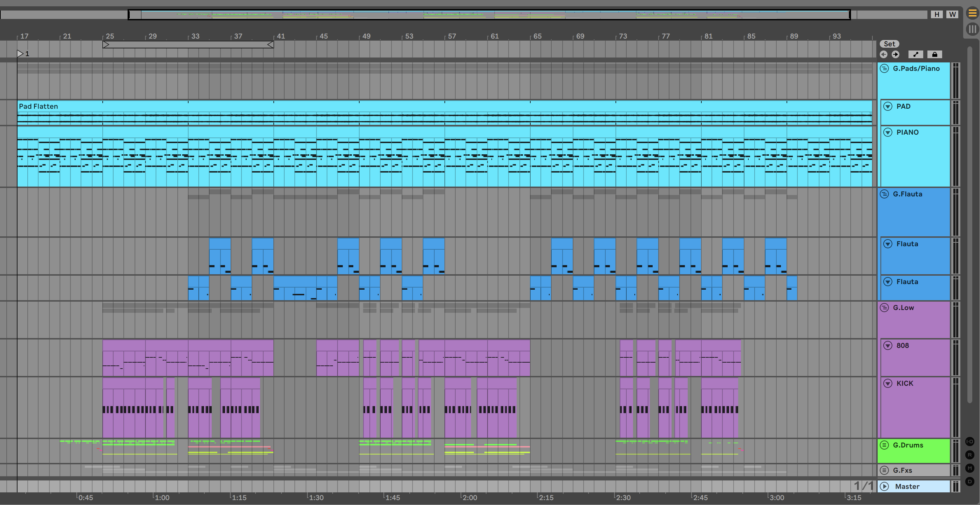
Task: Select the Pad Flatten clip
Action: (x=39, y=106)
